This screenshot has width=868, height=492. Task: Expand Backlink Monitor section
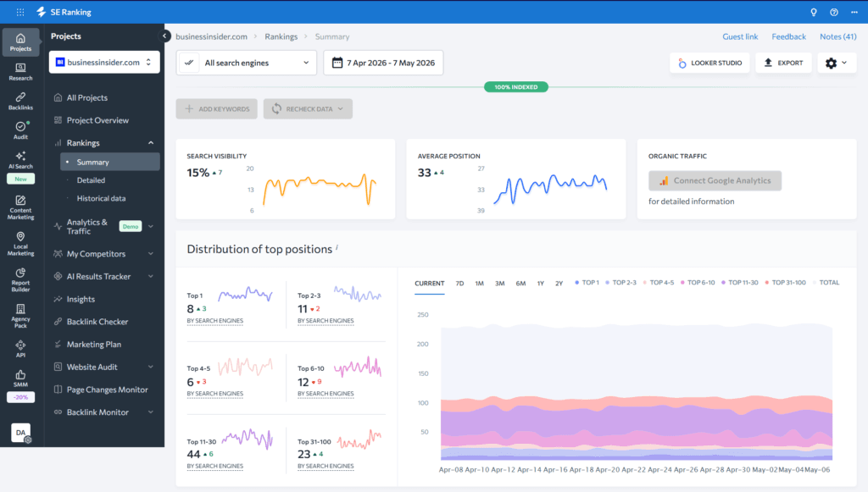coord(151,412)
